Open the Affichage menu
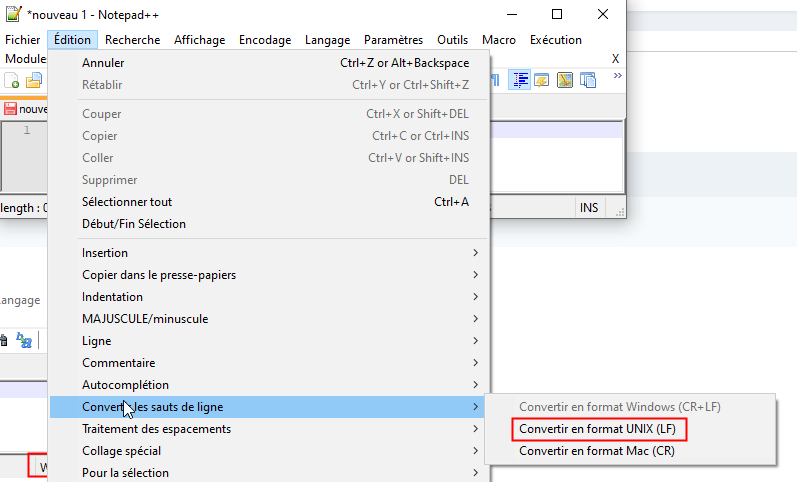Image resolution: width=797 pixels, height=482 pixels. [199, 40]
